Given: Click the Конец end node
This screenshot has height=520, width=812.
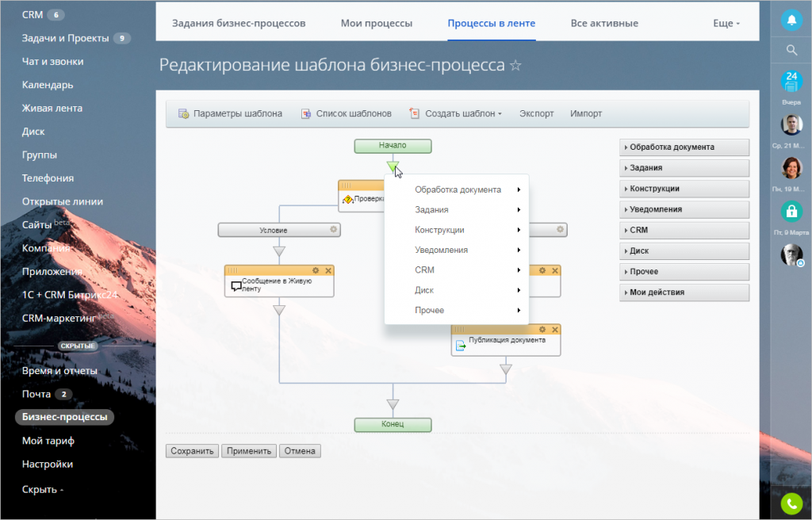Looking at the screenshot, I should (393, 424).
